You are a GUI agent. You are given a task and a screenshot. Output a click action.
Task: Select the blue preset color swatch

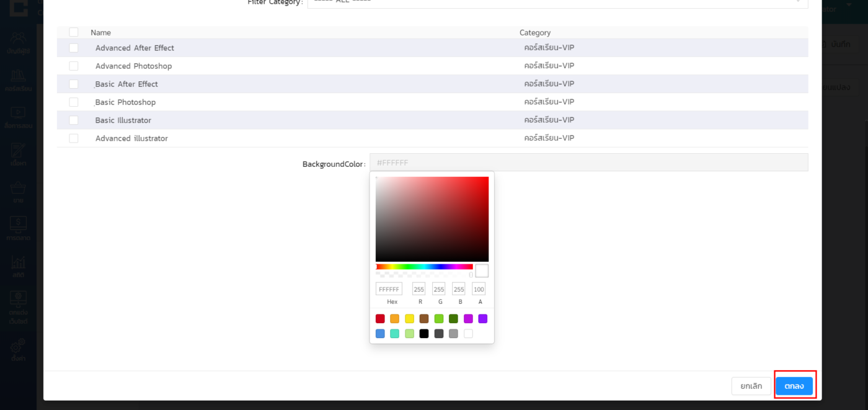[x=380, y=334]
